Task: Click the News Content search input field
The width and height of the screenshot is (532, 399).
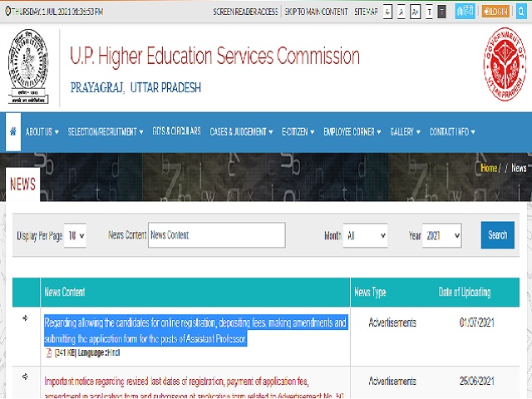Action: 216,235
